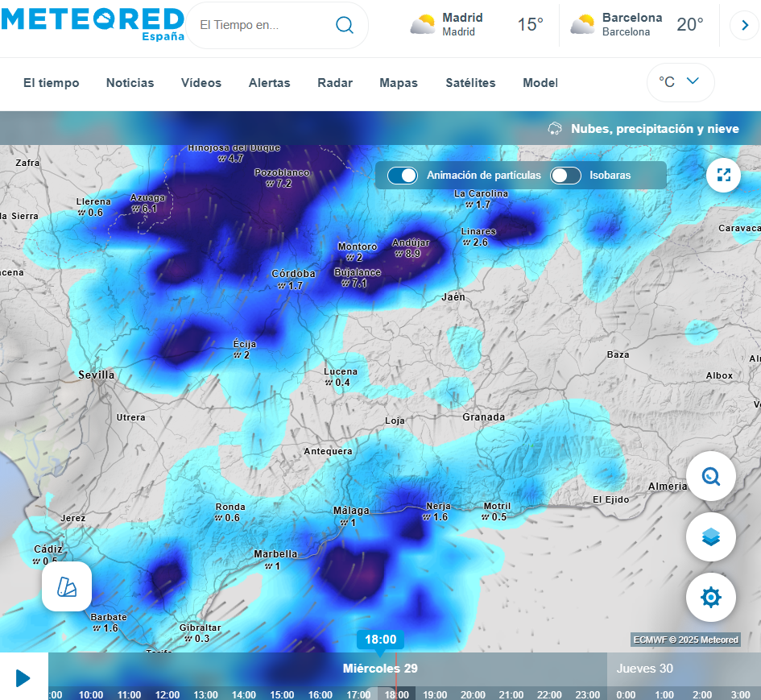
Task: Click the search magnifier in the search bar
Action: pos(345,25)
